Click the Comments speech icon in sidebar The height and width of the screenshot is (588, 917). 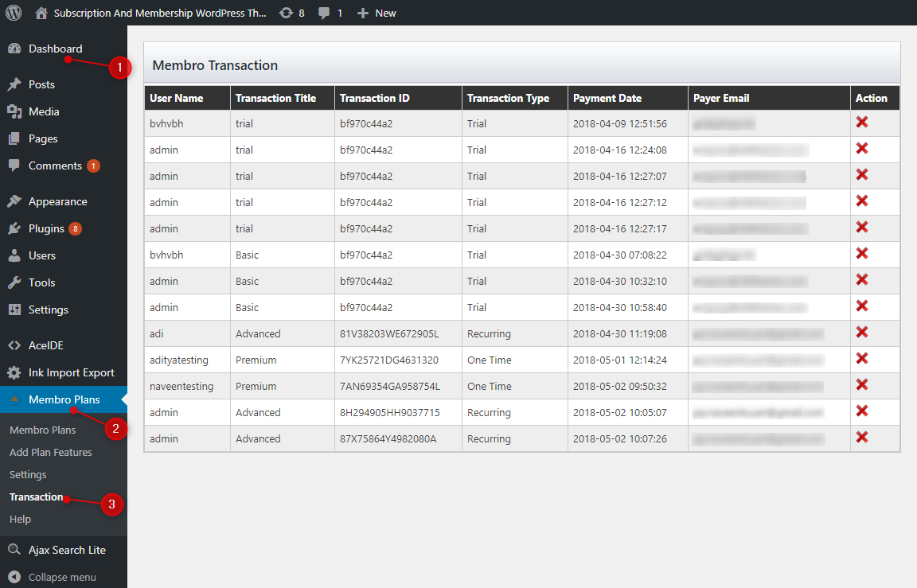[x=14, y=165]
